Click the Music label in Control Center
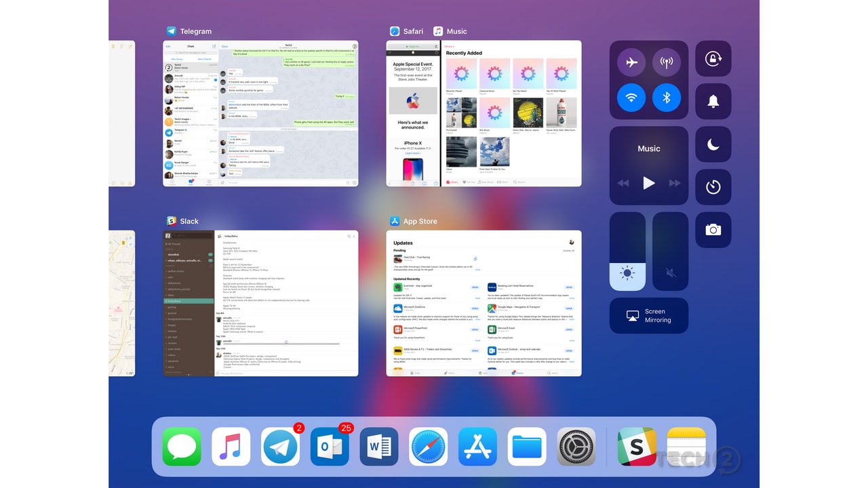This screenshot has height=488, width=868. click(649, 148)
